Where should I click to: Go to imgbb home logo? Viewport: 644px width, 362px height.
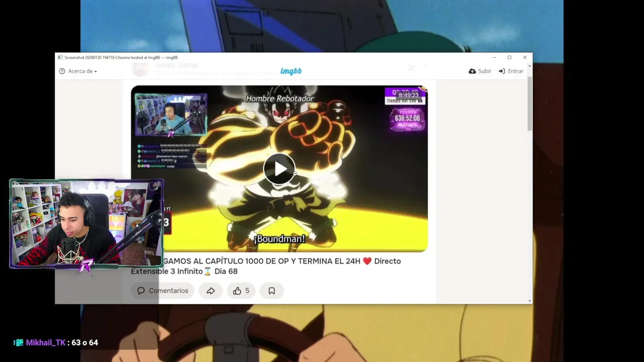[291, 71]
